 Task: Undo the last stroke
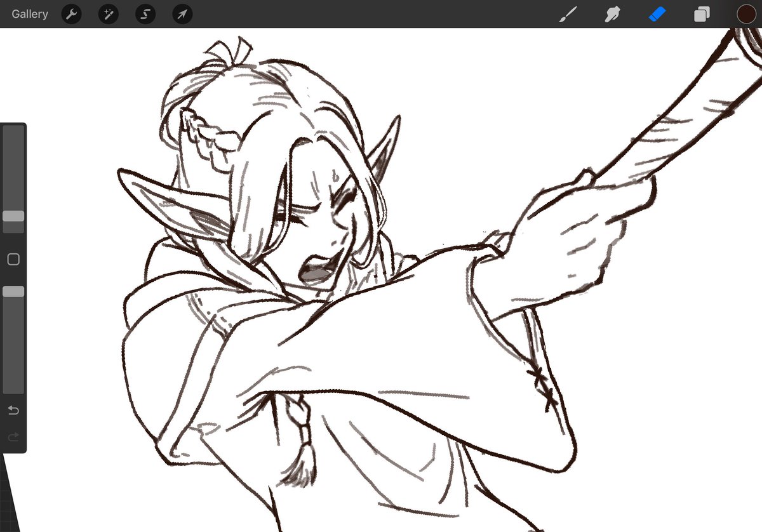pos(13,410)
